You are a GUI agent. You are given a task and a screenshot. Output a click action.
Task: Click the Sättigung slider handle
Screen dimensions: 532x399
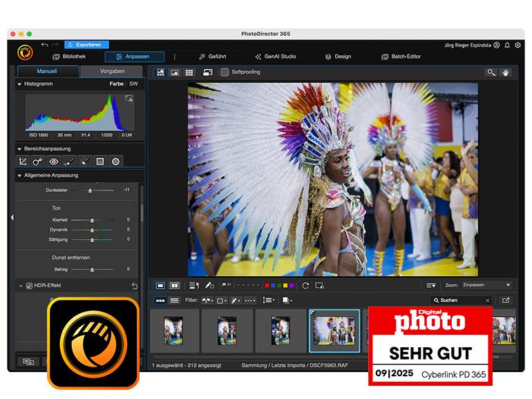[x=92, y=240]
